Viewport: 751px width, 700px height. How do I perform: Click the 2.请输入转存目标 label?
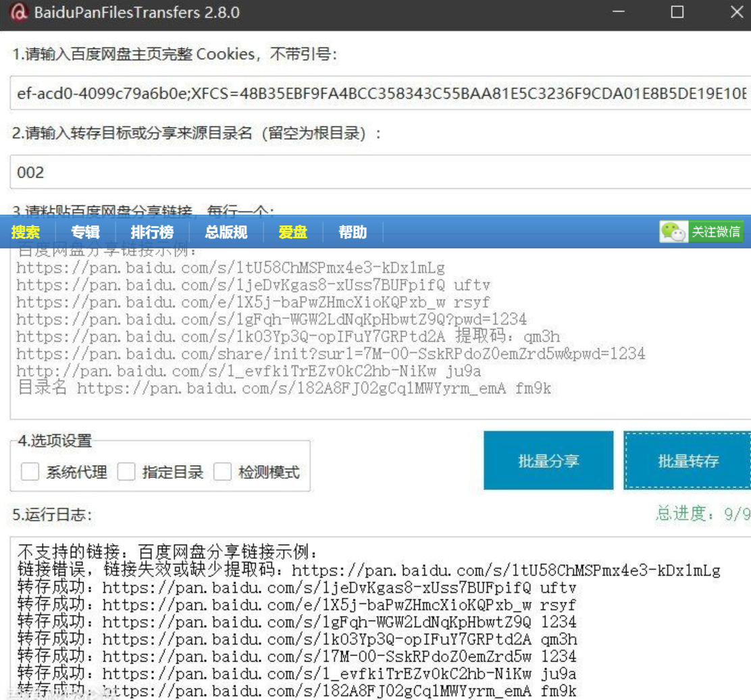(x=197, y=133)
